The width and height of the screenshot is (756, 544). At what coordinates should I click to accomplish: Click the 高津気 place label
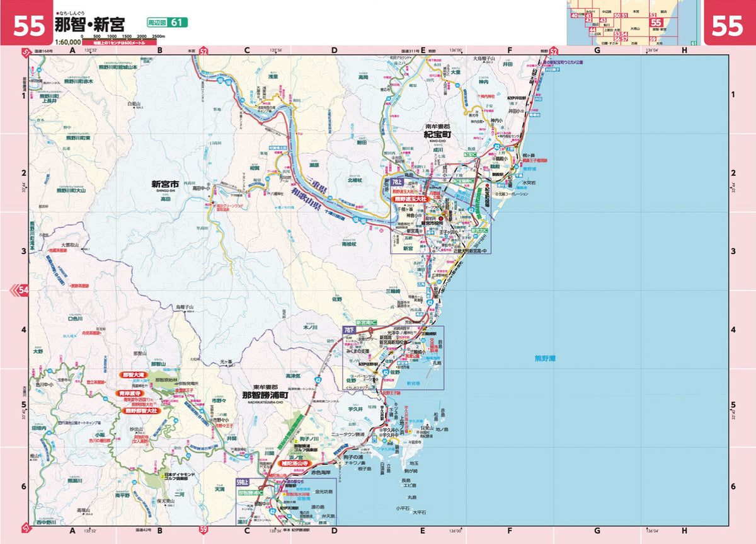point(294,376)
